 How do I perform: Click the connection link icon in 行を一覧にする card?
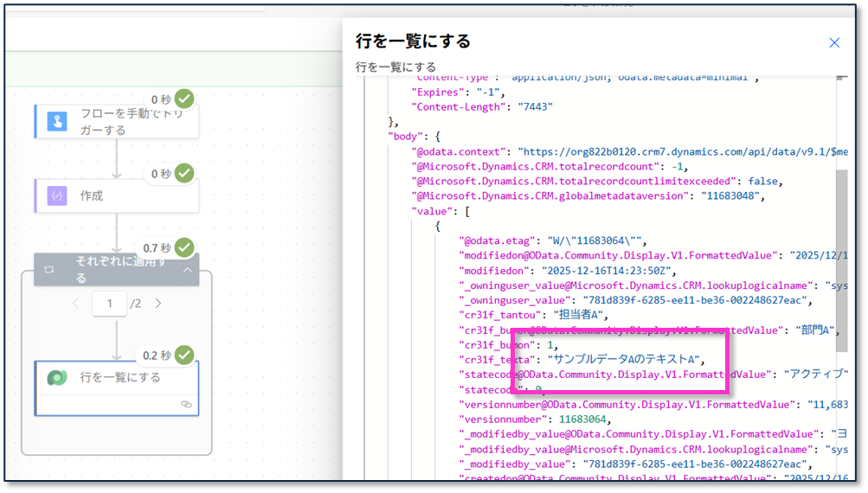click(185, 404)
